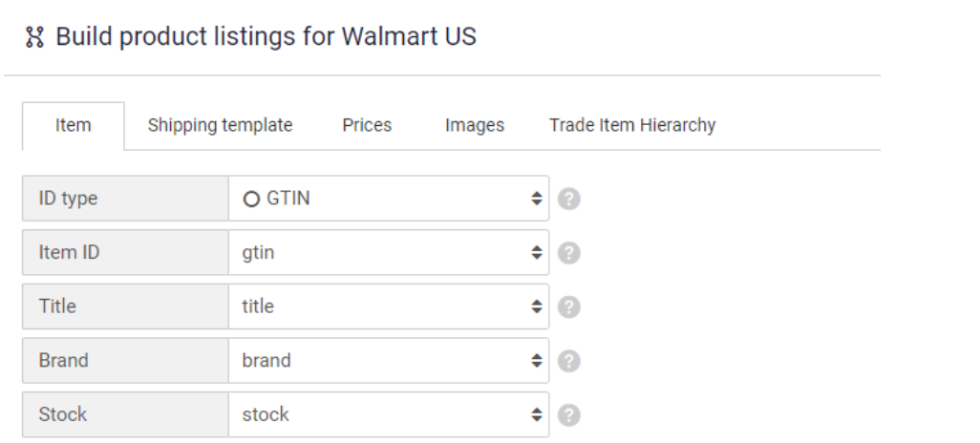Expand the Item ID gtin dropdown
980x443 pixels.
[x=389, y=252]
